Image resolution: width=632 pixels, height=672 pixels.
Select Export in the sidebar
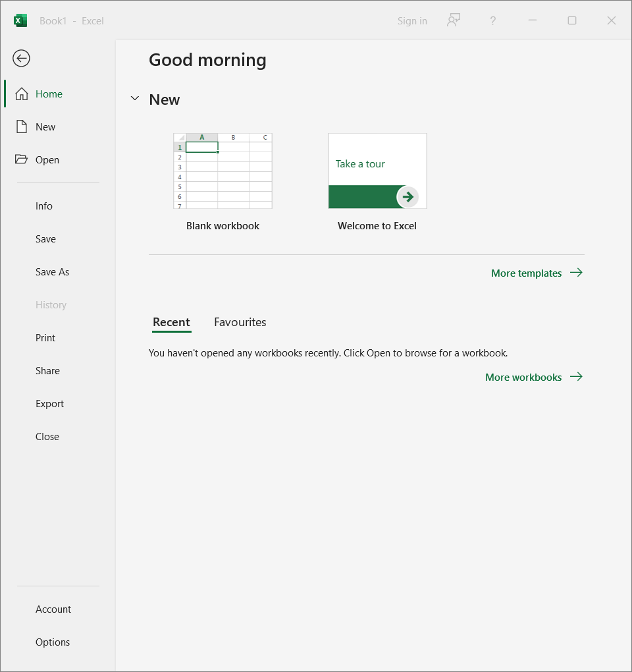[x=49, y=403]
